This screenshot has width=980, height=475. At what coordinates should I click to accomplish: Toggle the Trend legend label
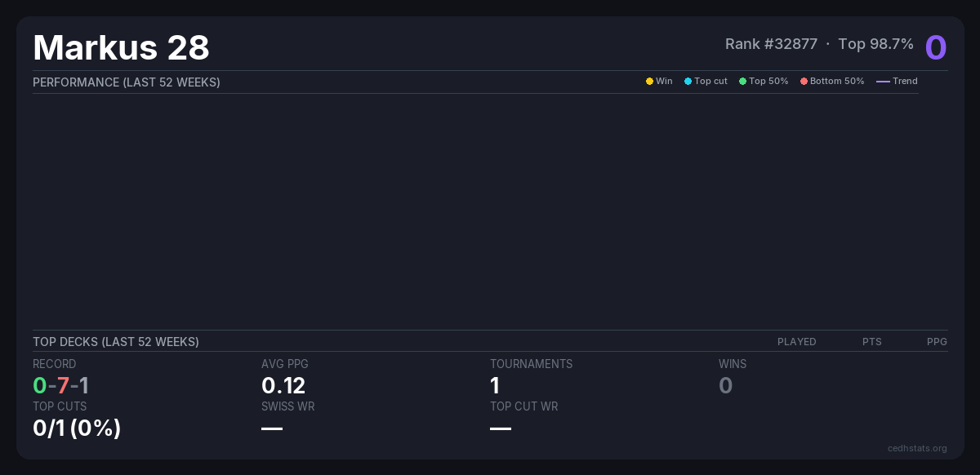tap(905, 82)
